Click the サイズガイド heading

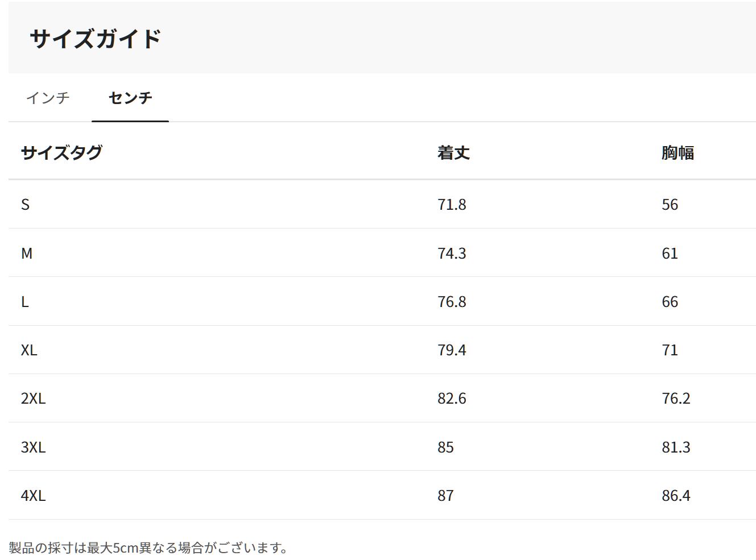coord(96,39)
